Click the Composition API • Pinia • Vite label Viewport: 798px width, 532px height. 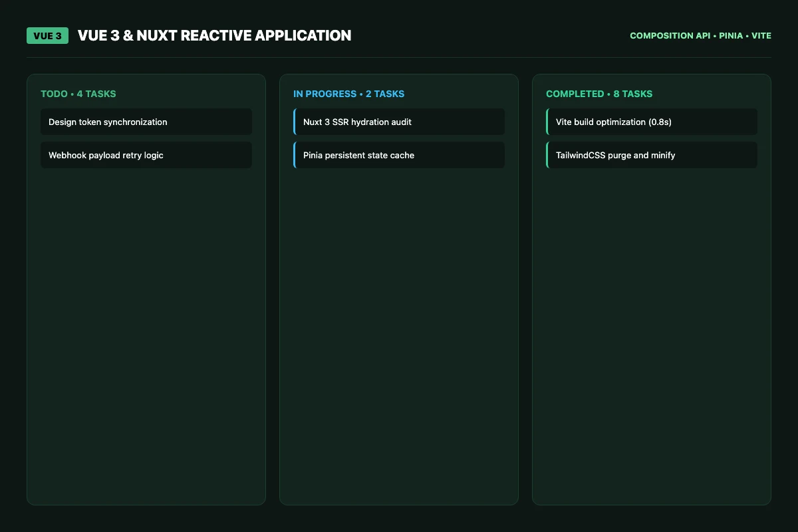tap(701, 36)
